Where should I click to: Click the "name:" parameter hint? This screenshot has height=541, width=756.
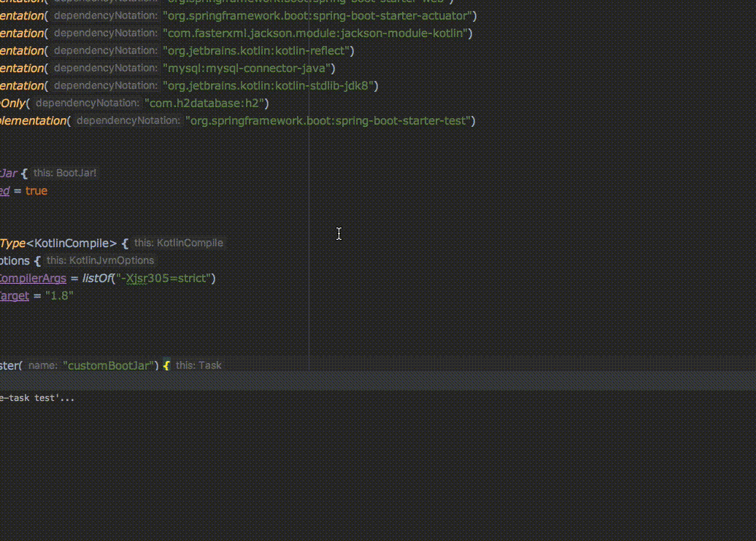[43, 365]
